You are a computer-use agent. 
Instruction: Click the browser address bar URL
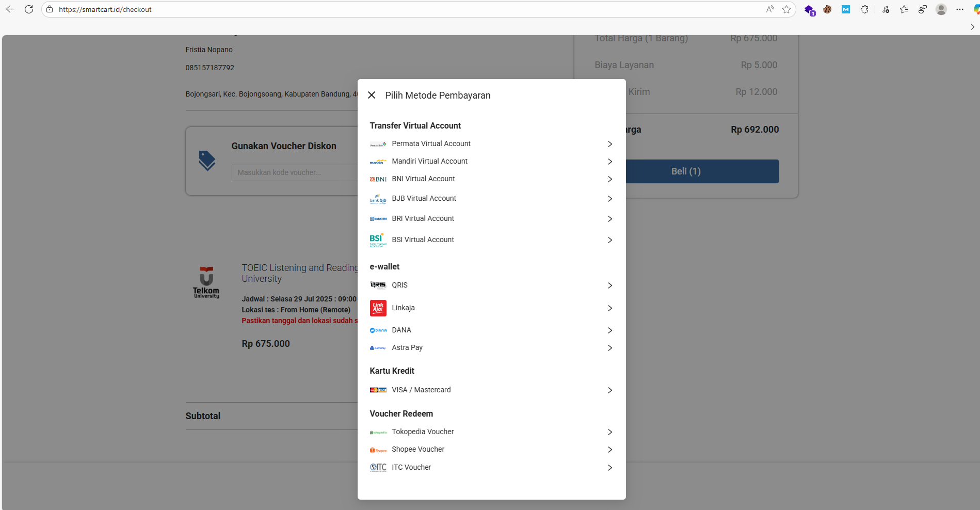[105, 9]
